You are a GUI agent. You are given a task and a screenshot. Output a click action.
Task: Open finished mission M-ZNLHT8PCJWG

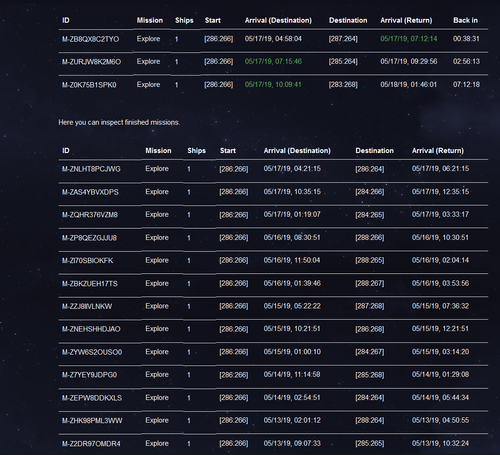click(91, 169)
